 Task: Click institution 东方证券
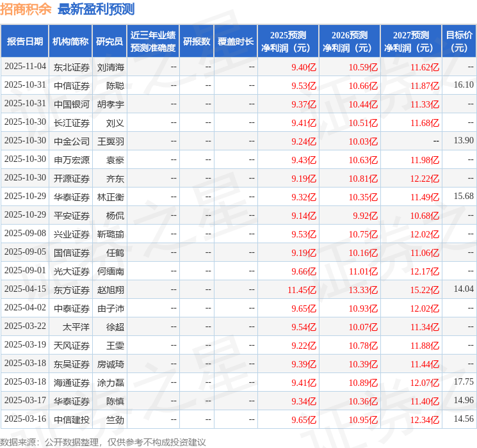[x=72, y=290]
